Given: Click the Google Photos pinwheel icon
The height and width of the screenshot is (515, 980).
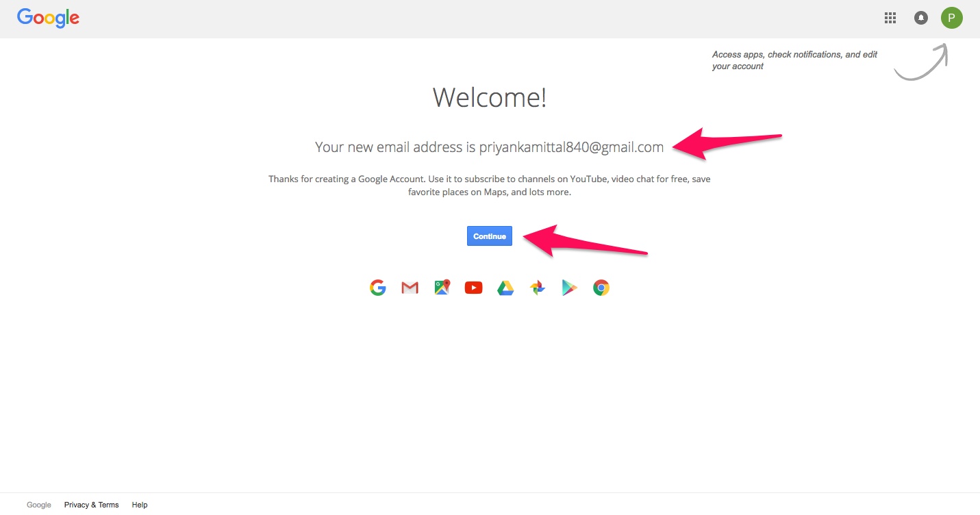Looking at the screenshot, I should [x=538, y=288].
